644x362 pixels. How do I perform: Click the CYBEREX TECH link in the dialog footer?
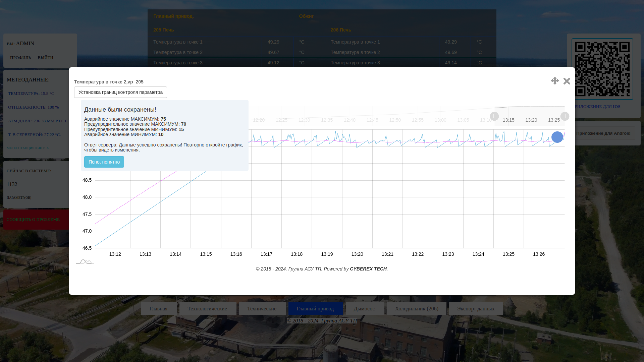click(368, 269)
